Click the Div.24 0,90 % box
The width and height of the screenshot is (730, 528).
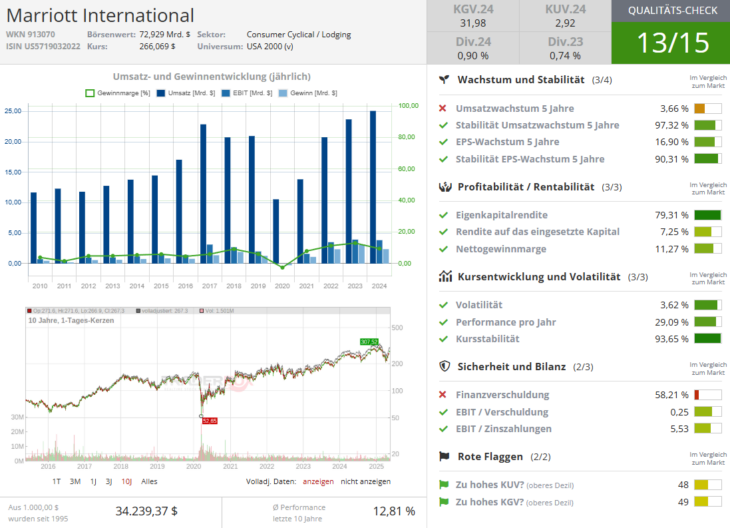click(x=473, y=48)
